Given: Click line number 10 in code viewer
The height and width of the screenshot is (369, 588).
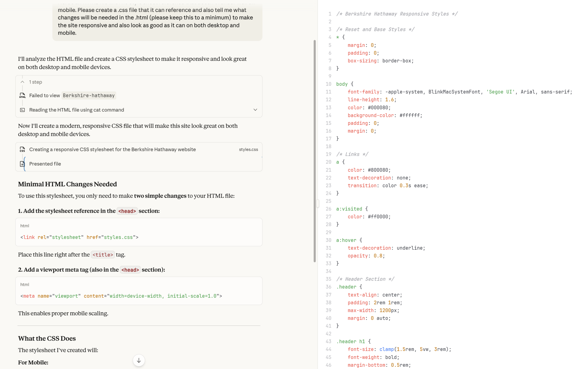Looking at the screenshot, I should point(328,84).
